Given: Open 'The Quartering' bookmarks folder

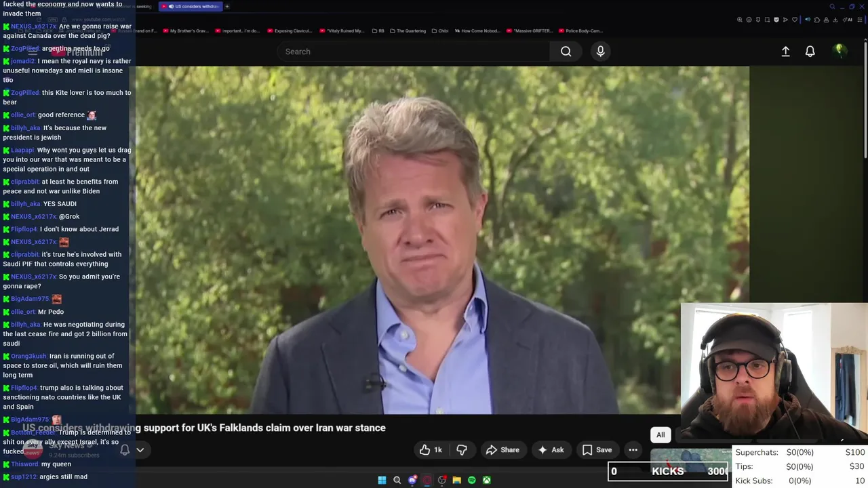Looking at the screenshot, I should (x=410, y=30).
